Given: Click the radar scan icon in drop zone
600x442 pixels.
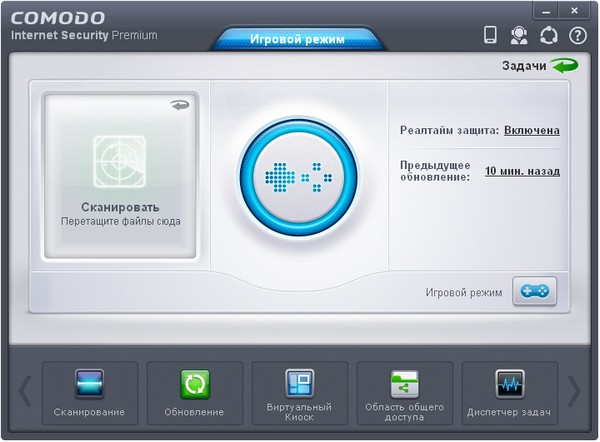Looking at the screenshot, I should click(119, 161).
